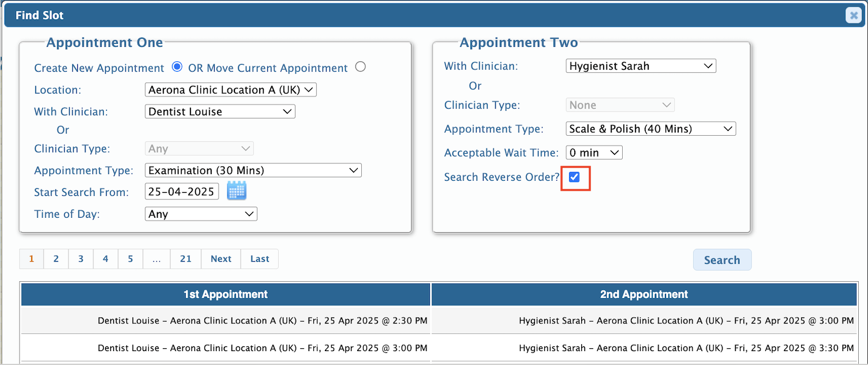Click the Start Search From date field
Image resolution: width=868 pixels, height=365 pixels.
coord(182,192)
